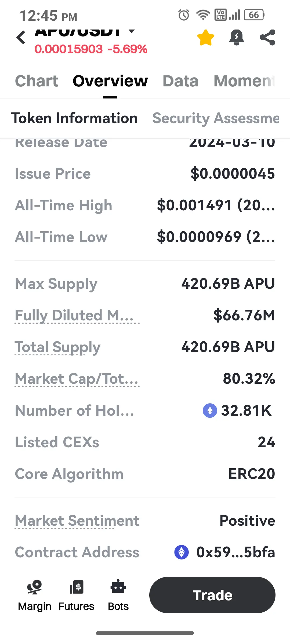Tap the back arrow icon

pos(21,37)
